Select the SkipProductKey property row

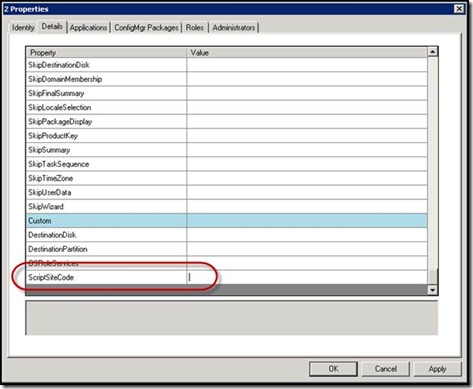[227, 136]
